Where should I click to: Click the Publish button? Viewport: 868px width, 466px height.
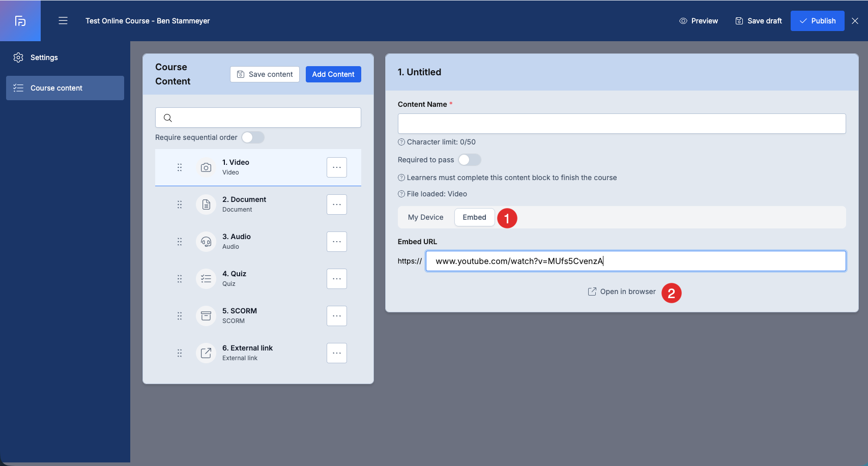[817, 21]
